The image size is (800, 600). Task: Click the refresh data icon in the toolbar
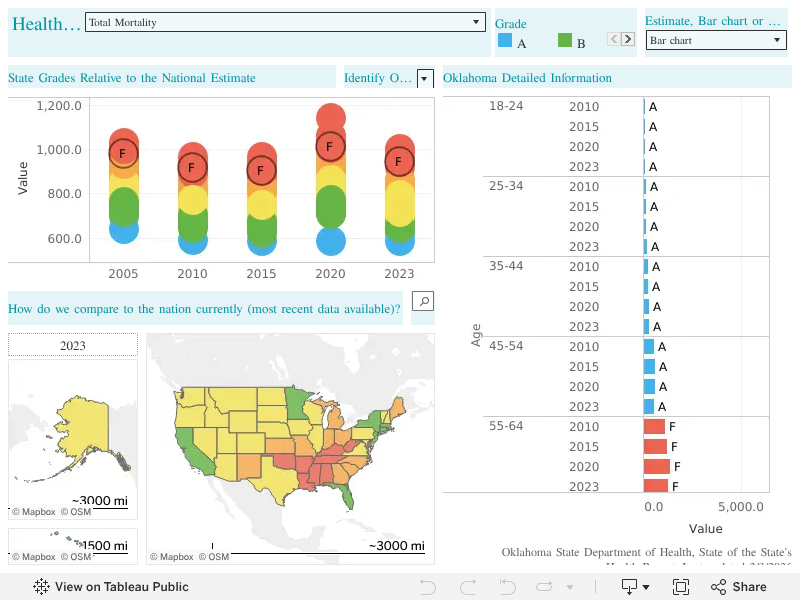544,587
